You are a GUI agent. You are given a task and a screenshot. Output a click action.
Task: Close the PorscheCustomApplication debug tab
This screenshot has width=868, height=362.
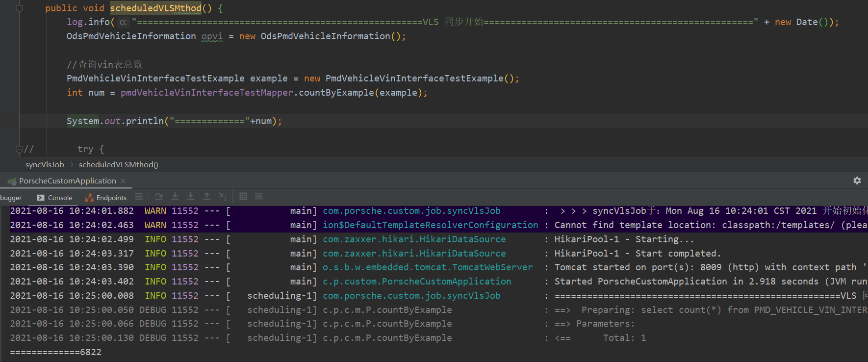123,181
